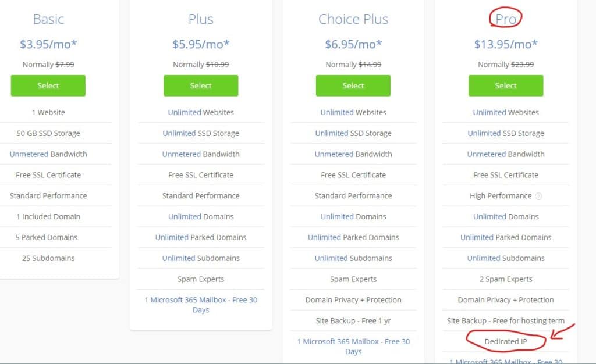Open Microsoft 365 Mailbox link in Plus plan
Viewport: 596px width, 364px height.
pos(201,305)
